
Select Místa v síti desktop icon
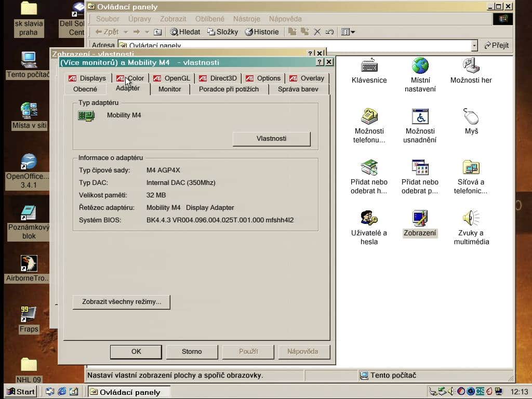(29, 115)
